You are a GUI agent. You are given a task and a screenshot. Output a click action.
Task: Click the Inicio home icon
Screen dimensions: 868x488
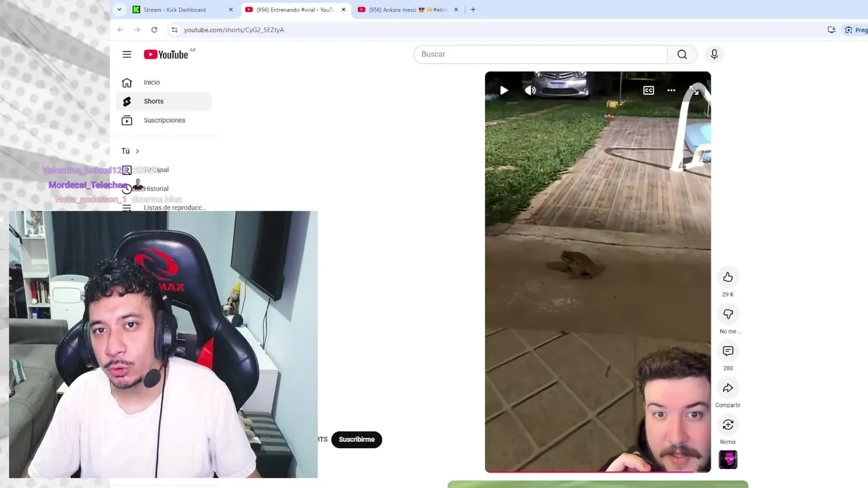tap(127, 82)
